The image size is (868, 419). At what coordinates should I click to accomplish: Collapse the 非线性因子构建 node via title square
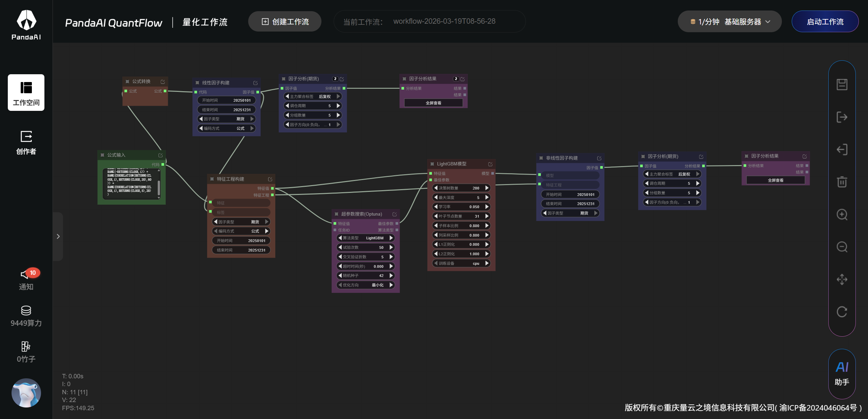[541, 158]
